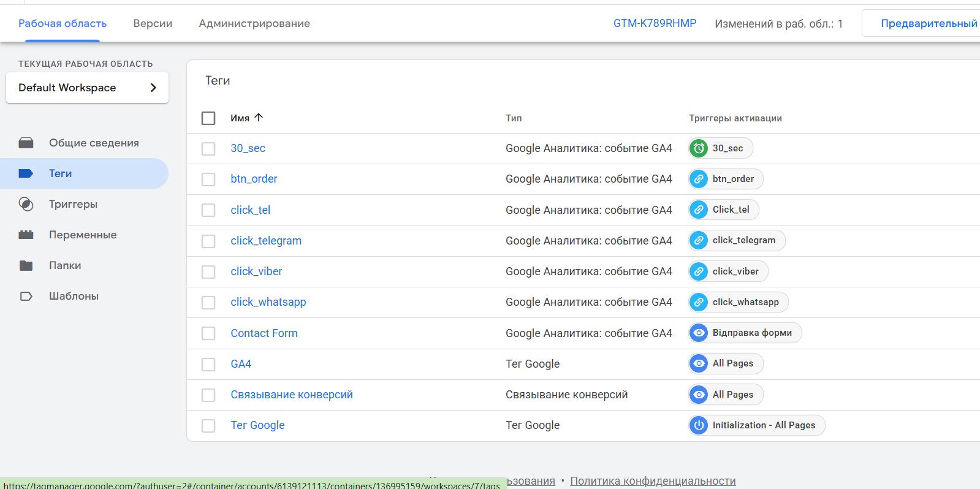
Task: Open the click_whatsapp tag link
Action: tap(268, 302)
